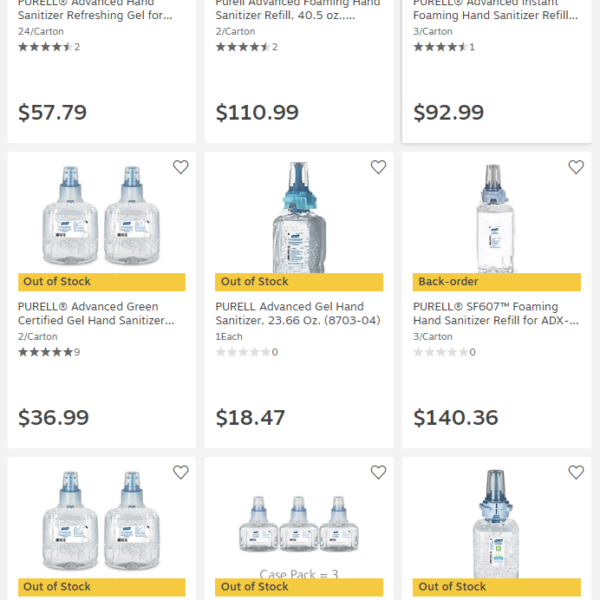Screen dimensions: 600x600
Task: Save PURELL SF607 Foaming Refill to favorites
Action: click(x=576, y=167)
